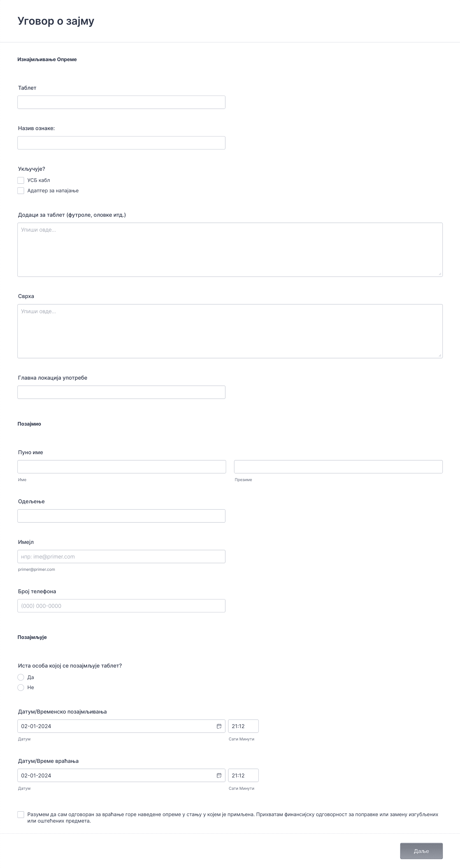Click the Сврха textarea
This screenshot has height=868, width=460.
click(230, 331)
